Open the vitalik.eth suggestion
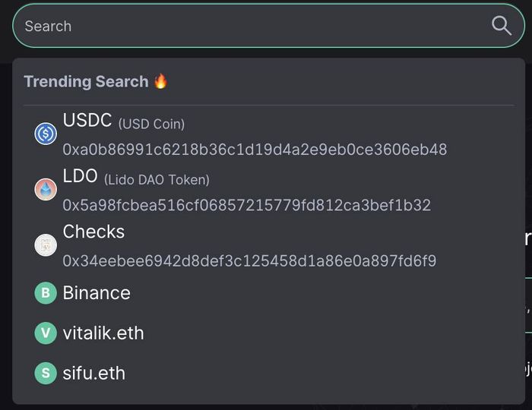The image size is (532, 410). pos(269,333)
